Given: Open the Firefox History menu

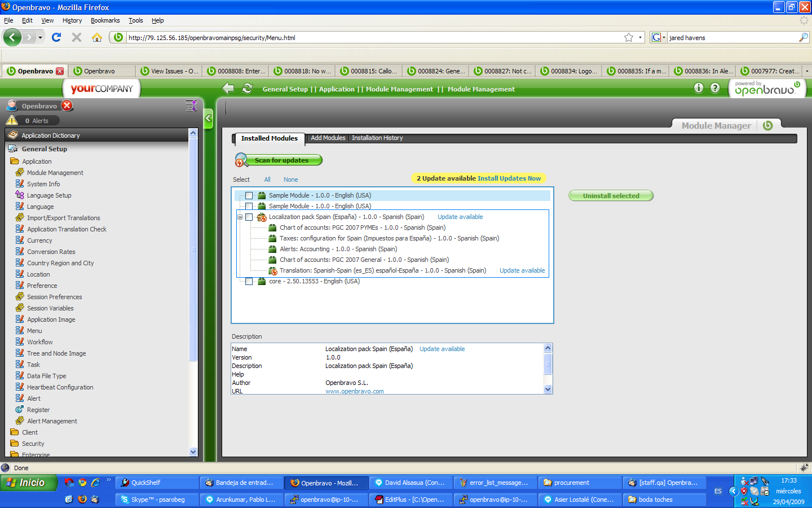Looking at the screenshot, I should [x=72, y=20].
